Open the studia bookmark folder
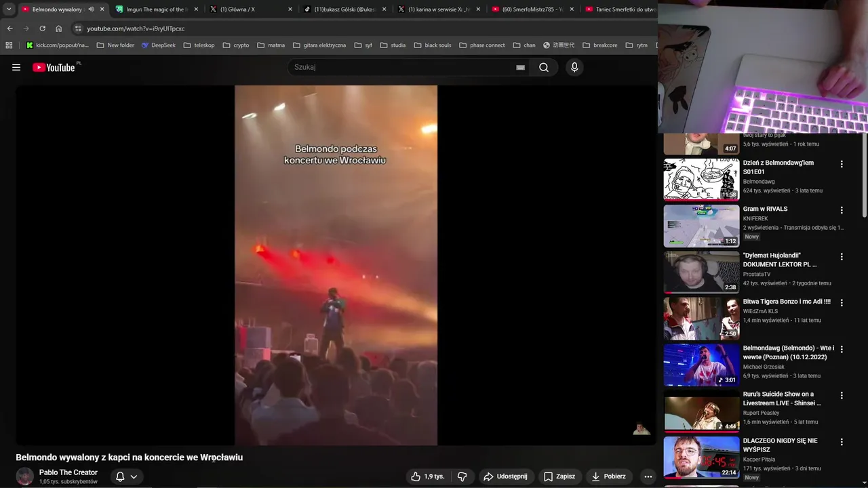 pyautogui.click(x=393, y=45)
